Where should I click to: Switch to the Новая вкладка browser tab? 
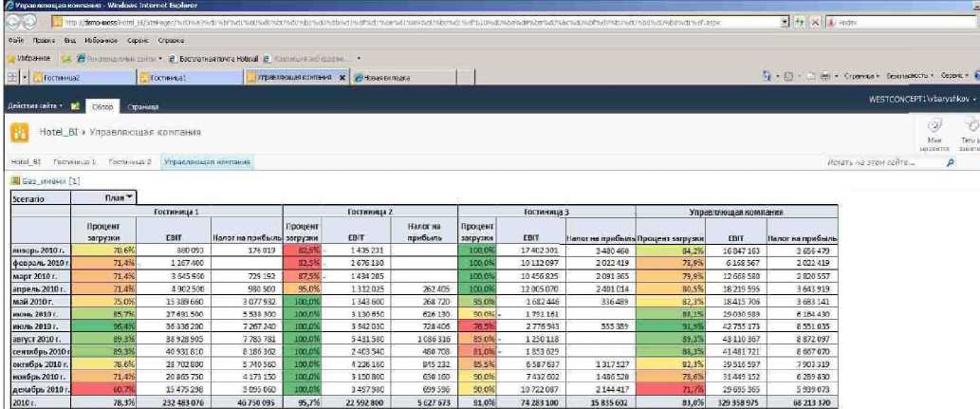click(402, 77)
